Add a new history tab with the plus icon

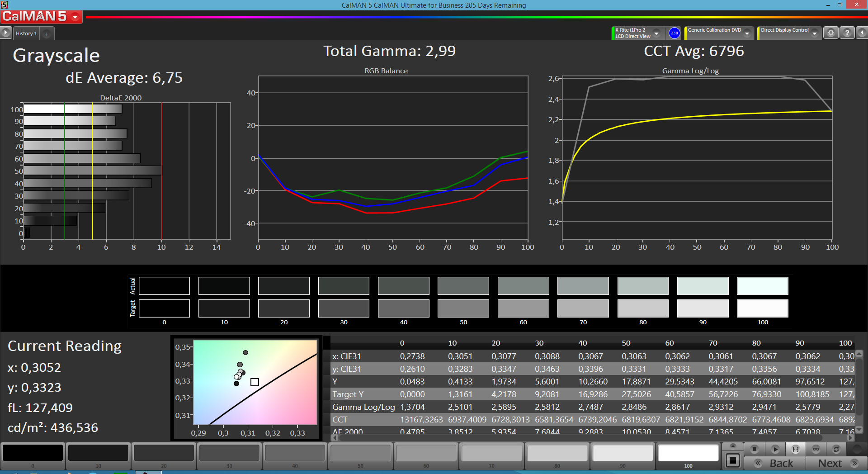[47, 33]
